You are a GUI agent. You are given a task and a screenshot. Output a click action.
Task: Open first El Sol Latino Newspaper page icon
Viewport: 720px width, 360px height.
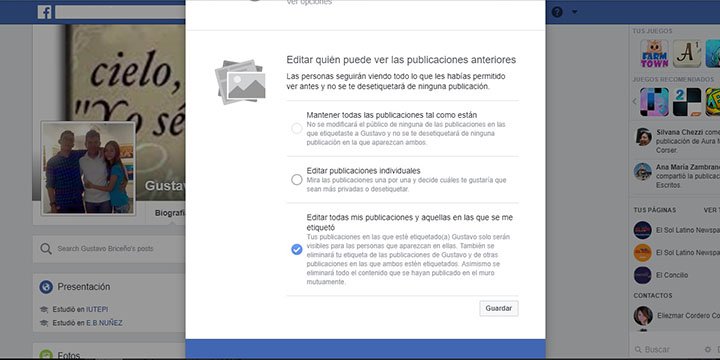tap(642, 230)
